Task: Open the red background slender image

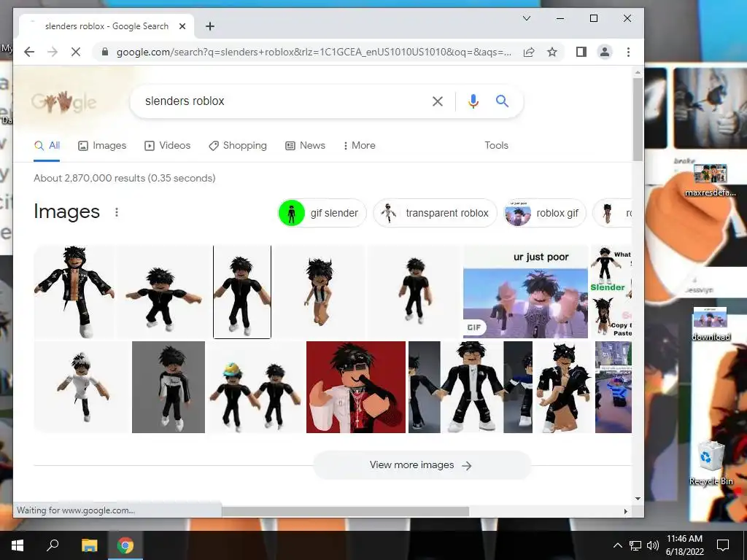Action: [356, 387]
